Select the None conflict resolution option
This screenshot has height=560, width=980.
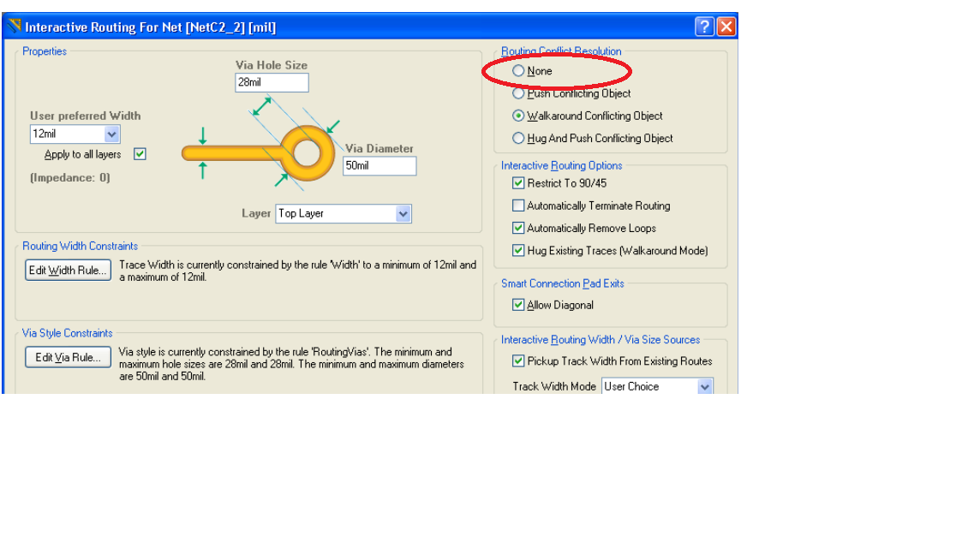click(518, 71)
